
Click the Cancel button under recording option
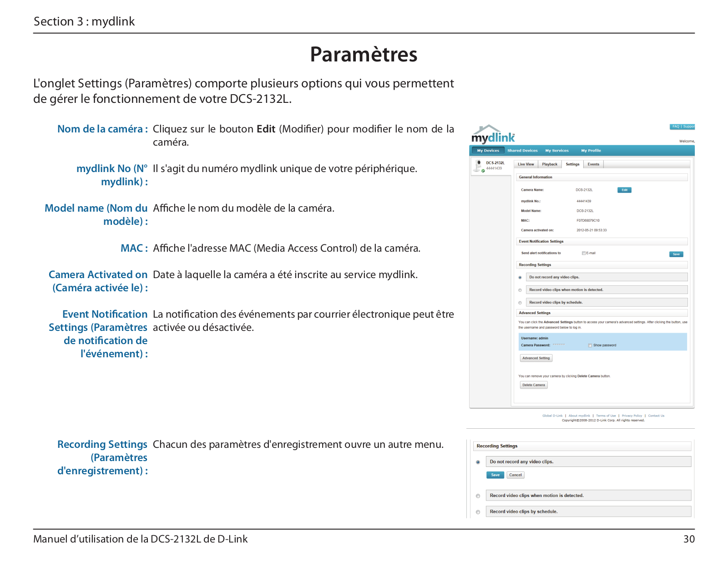(516, 475)
